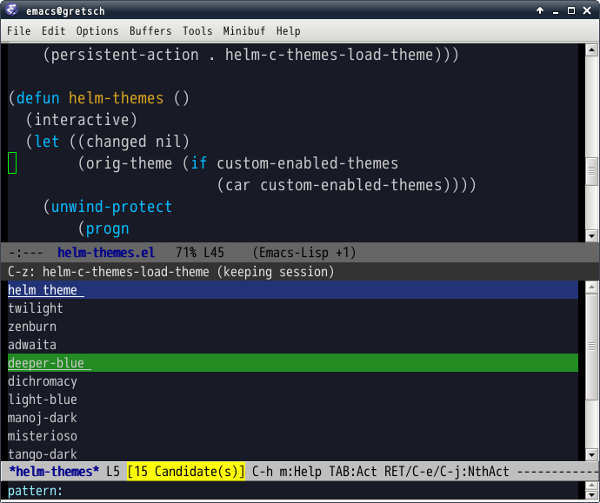The height and width of the screenshot is (503, 600).
Task: Click the Emacs application icon in title bar
Action: point(11,10)
